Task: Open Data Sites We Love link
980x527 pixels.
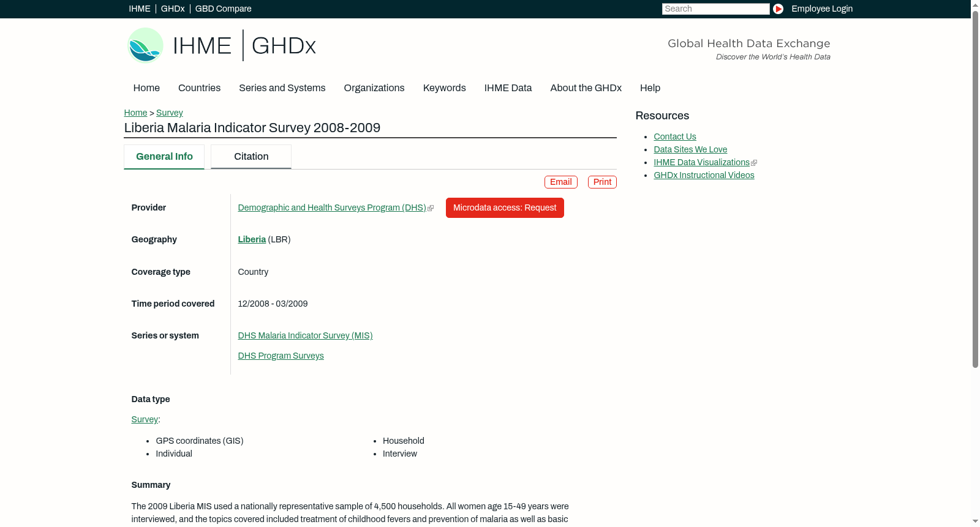Action: point(690,150)
